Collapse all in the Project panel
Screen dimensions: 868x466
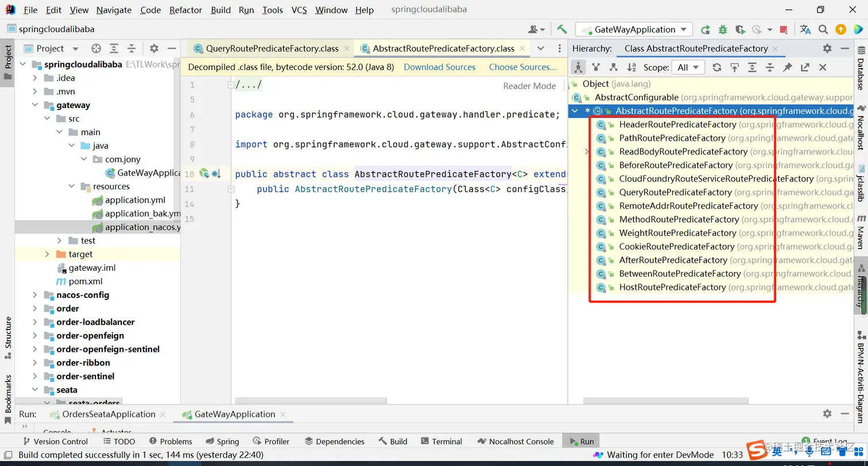131,48
